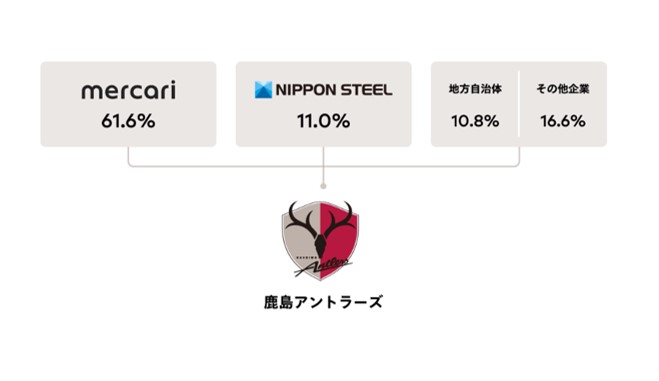Image resolution: width=659 pixels, height=381 pixels.
Task: Select the 61.6% mercari percentage
Action: tap(128, 121)
